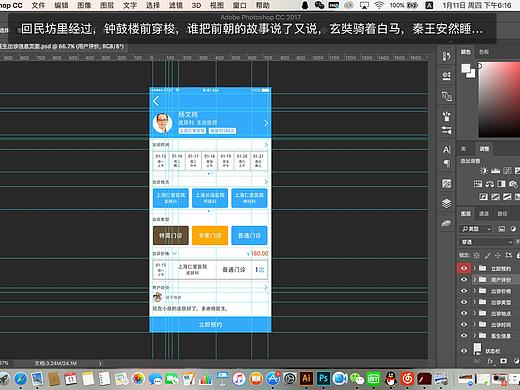This screenshot has width=520, height=390.
Task: Open the 穿透 blend mode dropdown
Action: tap(486, 242)
